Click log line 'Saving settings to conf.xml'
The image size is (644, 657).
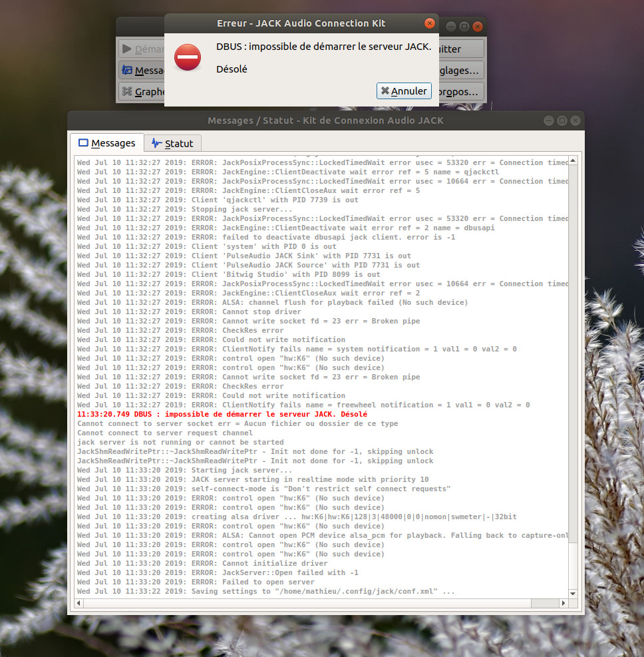[266, 591]
